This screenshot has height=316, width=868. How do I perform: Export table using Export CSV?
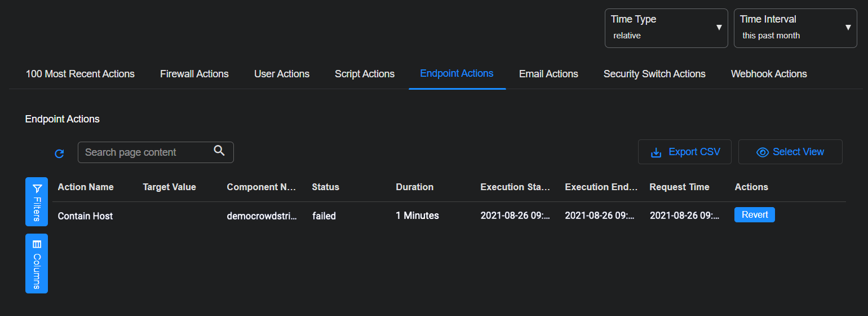[x=685, y=152]
